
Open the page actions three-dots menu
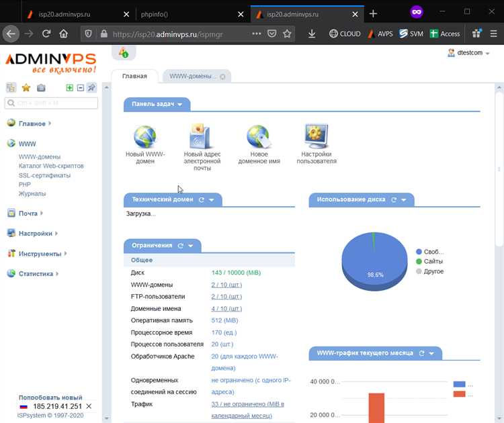point(257,34)
